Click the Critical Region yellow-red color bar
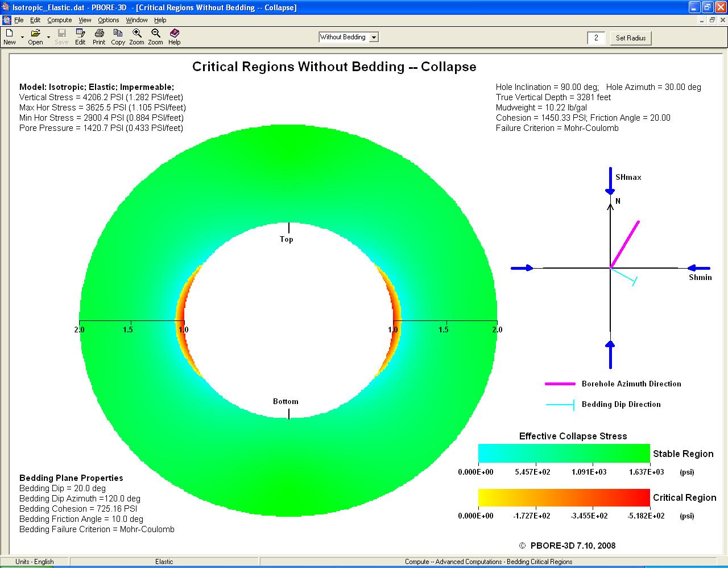The width and height of the screenshot is (728, 568). tap(564, 497)
